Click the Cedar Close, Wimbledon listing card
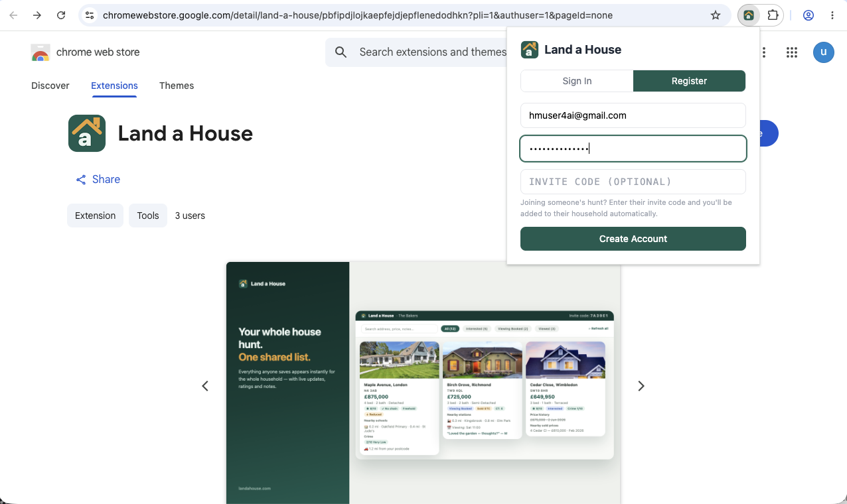The image size is (847, 504). 565,389
